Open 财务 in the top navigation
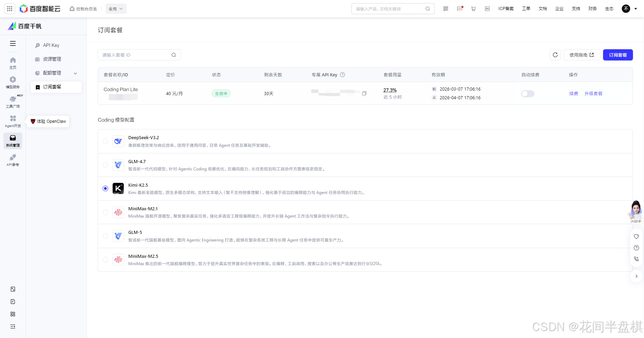 pos(593,9)
